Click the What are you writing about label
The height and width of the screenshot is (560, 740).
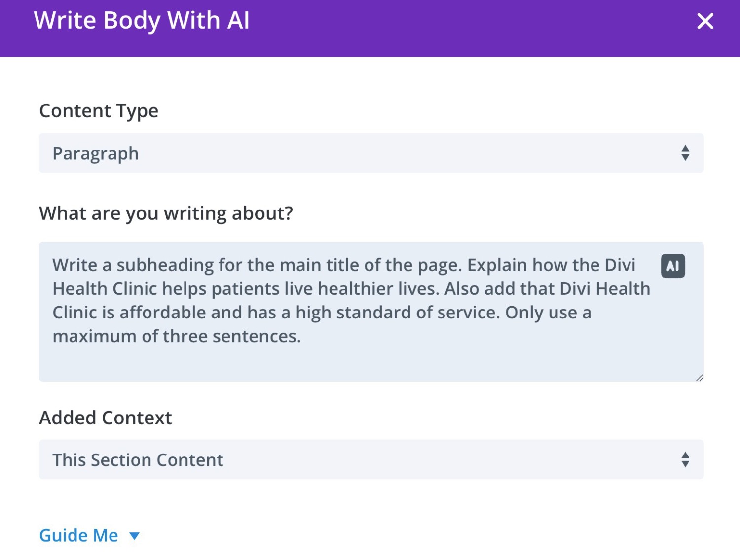[x=166, y=213]
